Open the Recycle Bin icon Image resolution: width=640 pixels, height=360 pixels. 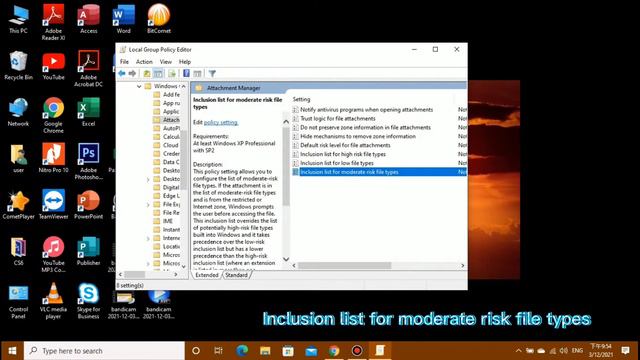18,65
